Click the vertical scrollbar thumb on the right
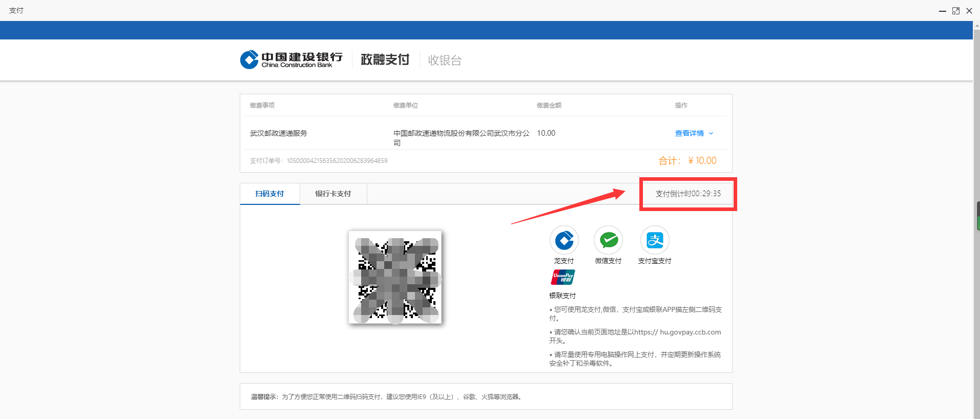 pyautogui.click(x=977, y=216)
